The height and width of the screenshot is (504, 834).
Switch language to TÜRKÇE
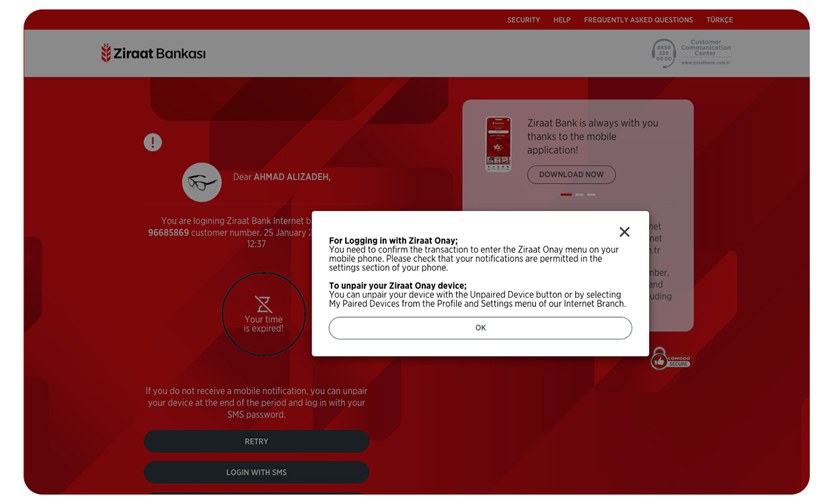click(x=720, y=20)
